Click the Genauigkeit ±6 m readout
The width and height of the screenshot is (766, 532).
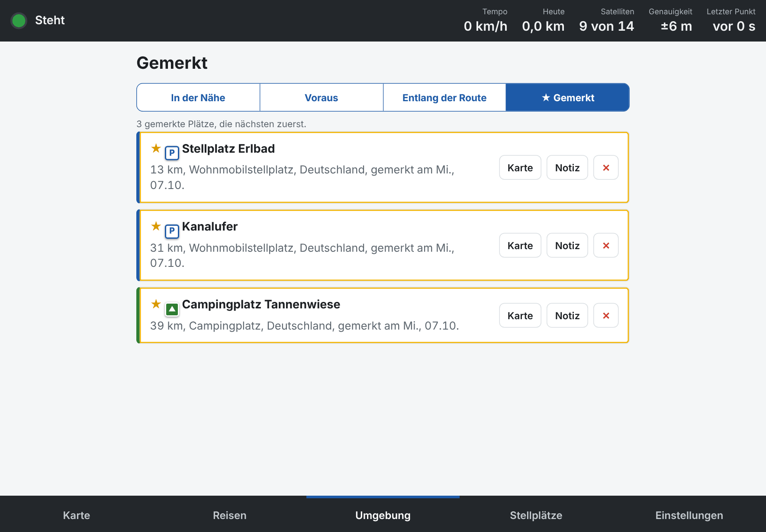(x=670, y=20)
